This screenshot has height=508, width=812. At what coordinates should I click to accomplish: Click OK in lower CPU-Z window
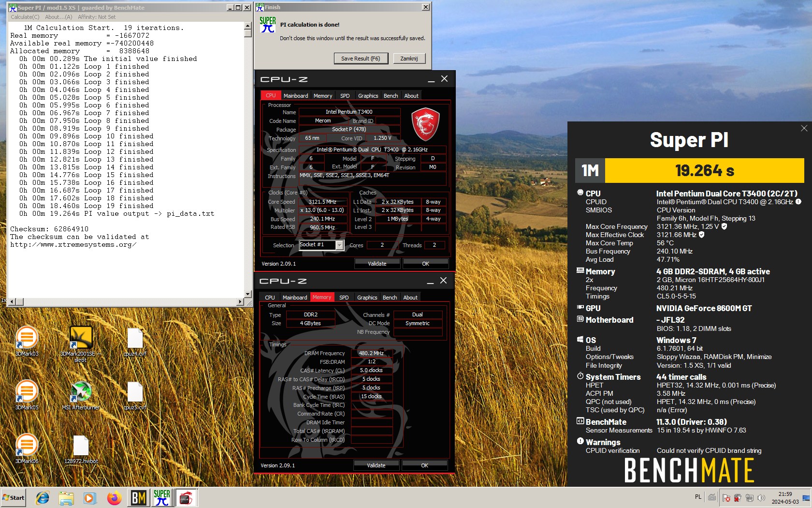click(424, 465)
